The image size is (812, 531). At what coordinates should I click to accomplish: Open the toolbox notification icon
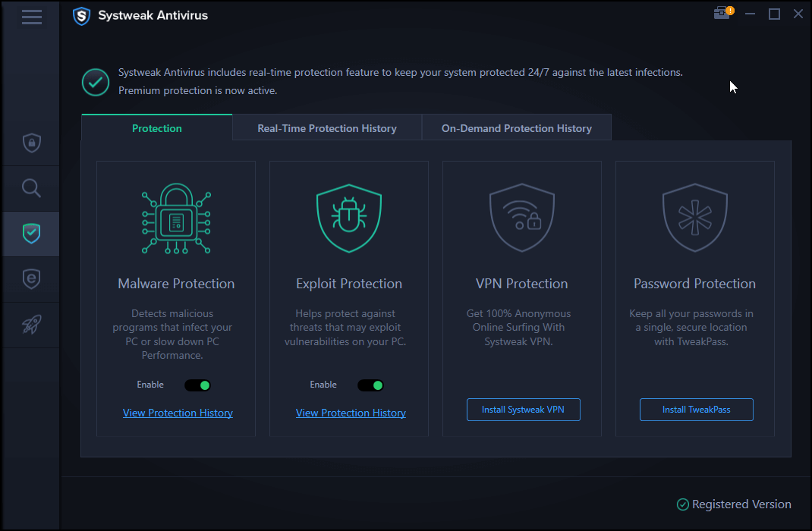pyautogui.click(x=722, y=14)
